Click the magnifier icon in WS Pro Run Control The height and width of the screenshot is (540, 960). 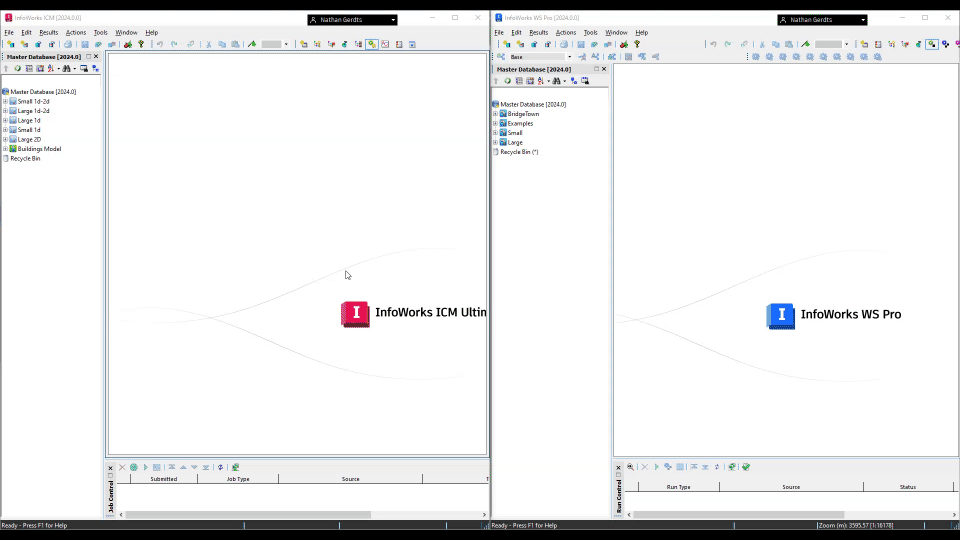pyautogui.click(x=631, y=467)
